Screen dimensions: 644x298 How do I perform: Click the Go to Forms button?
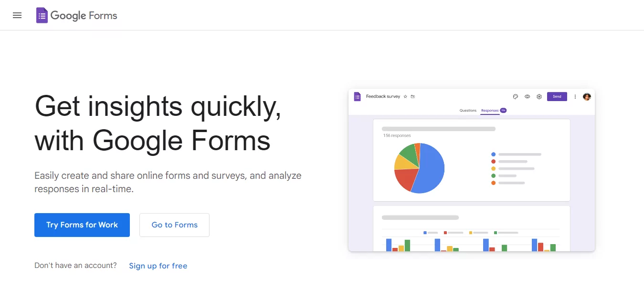(174, 225)
